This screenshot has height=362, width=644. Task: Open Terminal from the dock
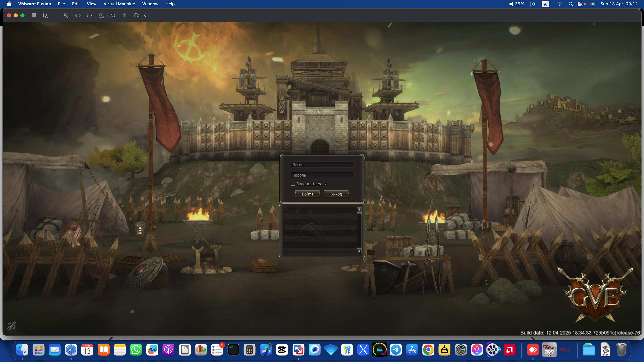pos(233,349)
